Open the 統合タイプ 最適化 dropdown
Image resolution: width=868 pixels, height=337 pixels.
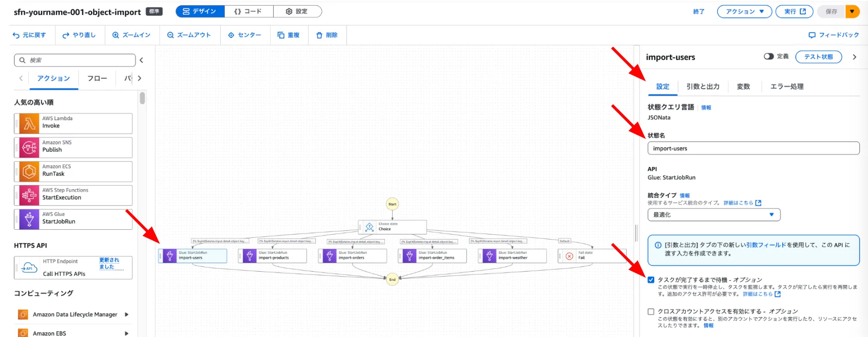714,215
